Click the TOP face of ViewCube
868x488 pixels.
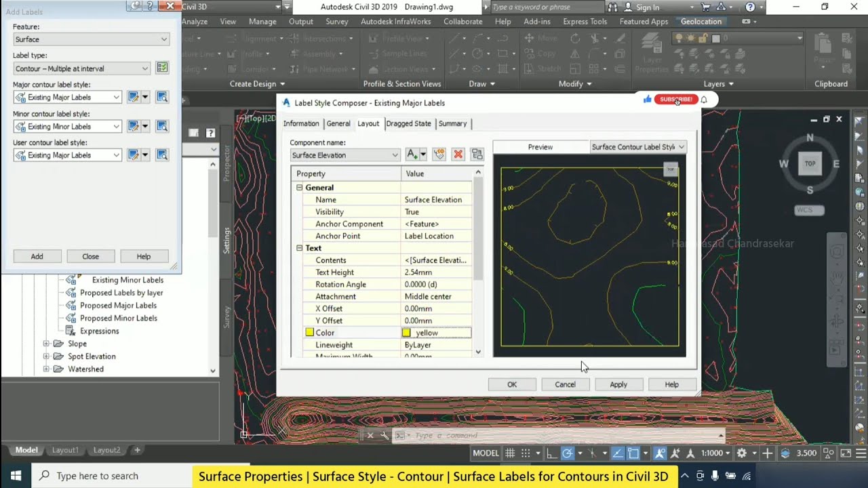[x=810, y=163]
